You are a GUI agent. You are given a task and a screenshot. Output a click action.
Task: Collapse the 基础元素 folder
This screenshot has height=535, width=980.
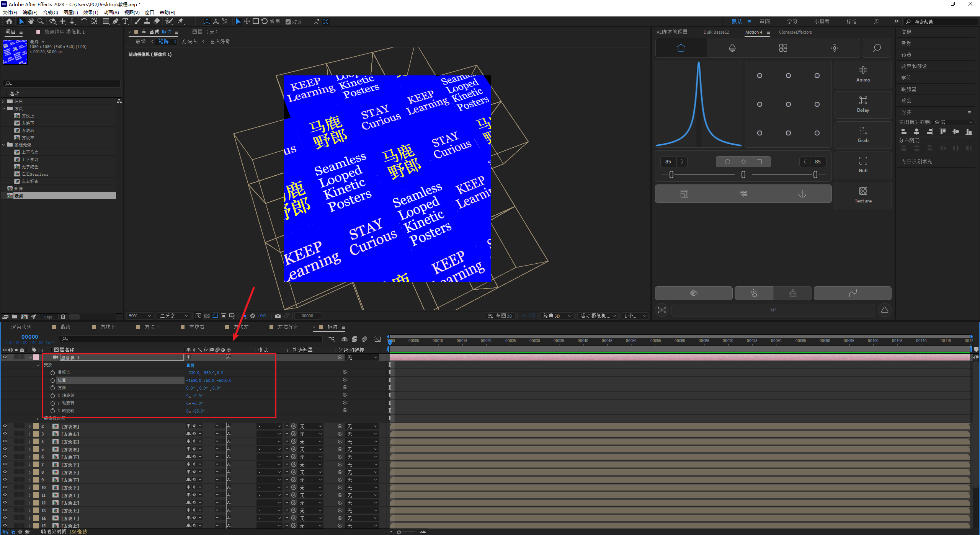tap(4, 145)
